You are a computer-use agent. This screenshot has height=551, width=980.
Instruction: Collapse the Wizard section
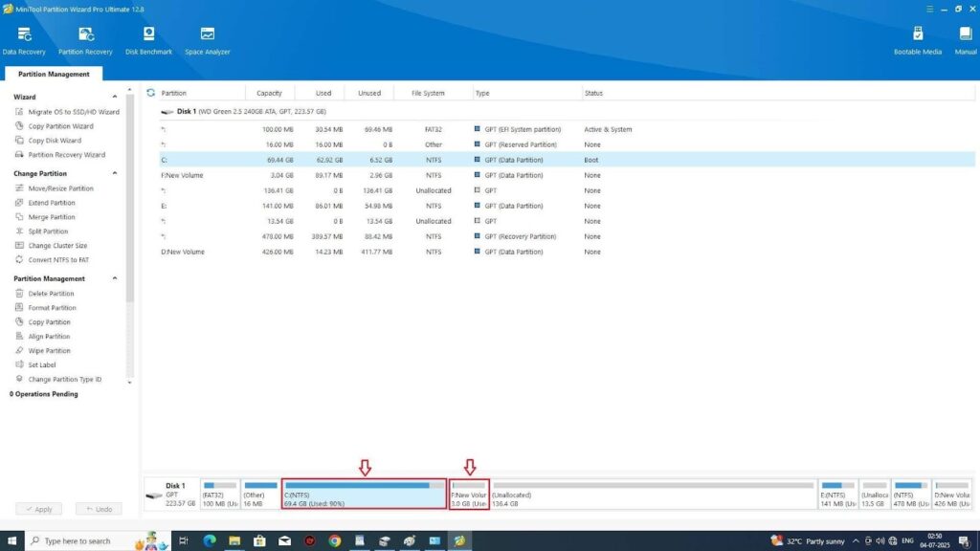pyautogui.click(x=116, y=97)
